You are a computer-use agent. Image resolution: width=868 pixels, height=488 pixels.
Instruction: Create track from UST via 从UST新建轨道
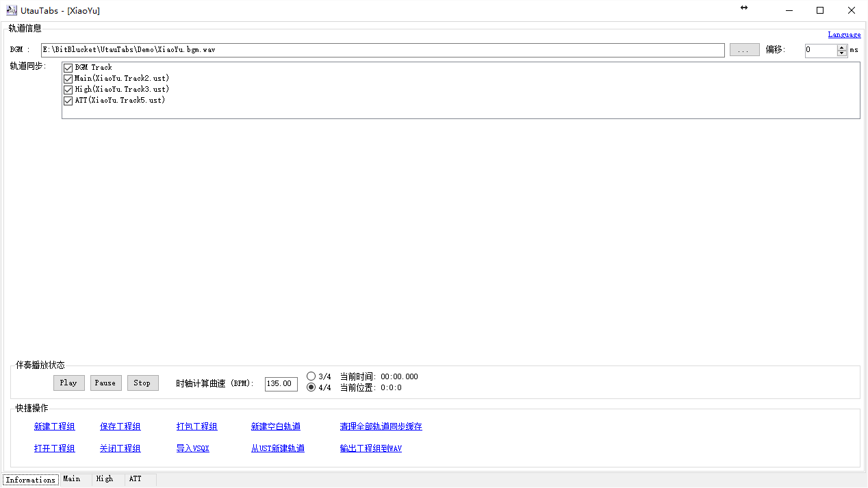tap(278, 448)
